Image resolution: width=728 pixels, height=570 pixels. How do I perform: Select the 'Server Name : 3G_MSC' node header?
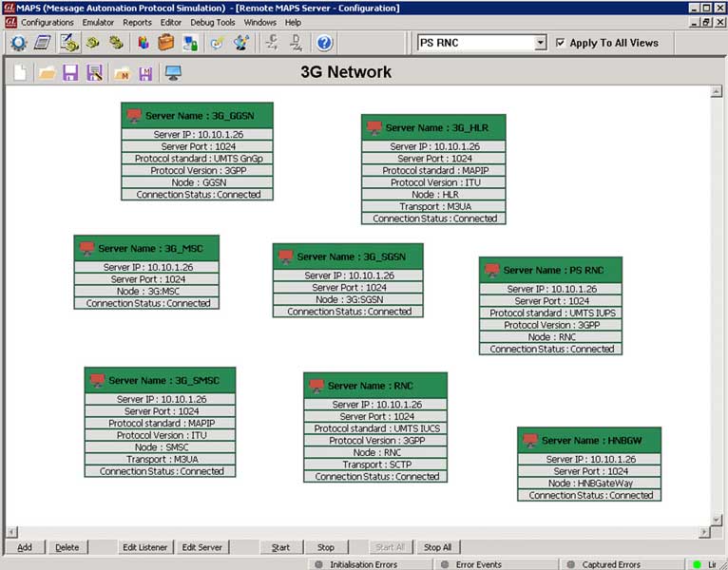pyautogui.click(x=146, y=248)
